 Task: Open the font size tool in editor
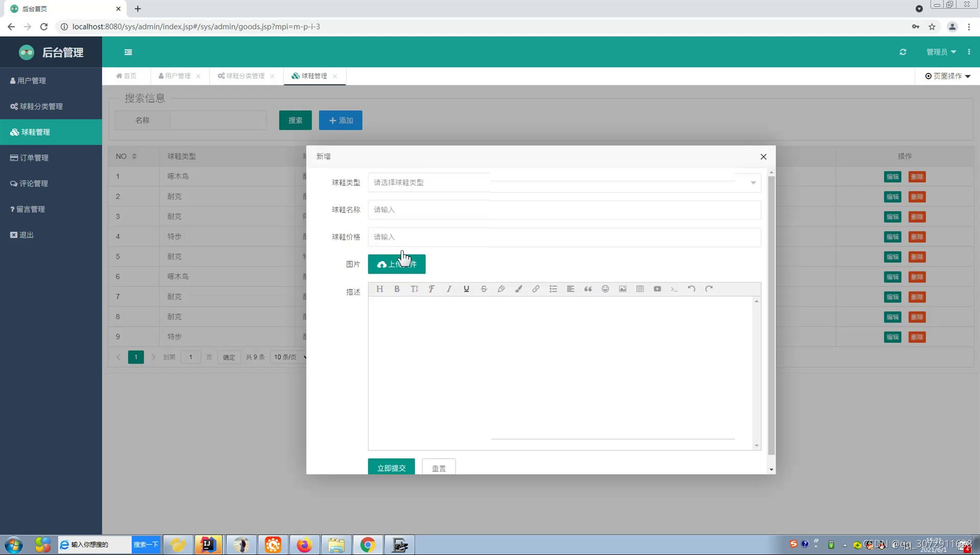click(x=414, y=289)
